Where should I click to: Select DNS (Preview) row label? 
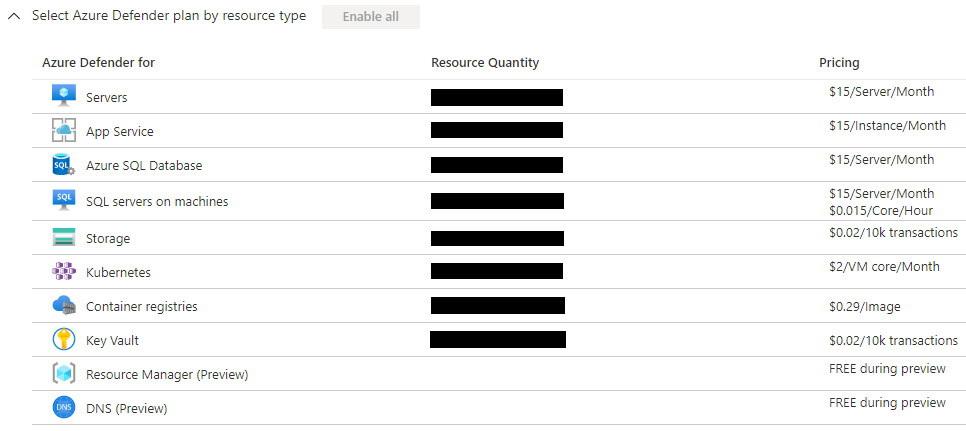point(126,408)
